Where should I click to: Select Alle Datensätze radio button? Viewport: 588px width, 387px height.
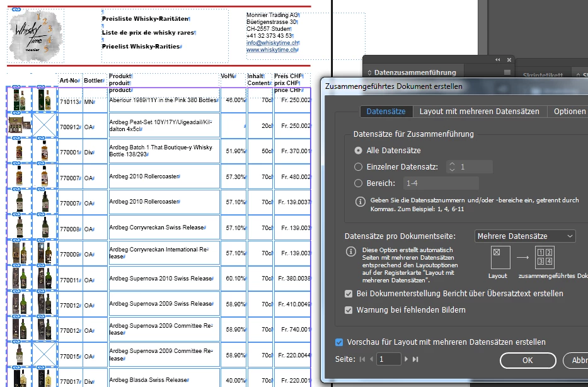(x=358, y=151)
